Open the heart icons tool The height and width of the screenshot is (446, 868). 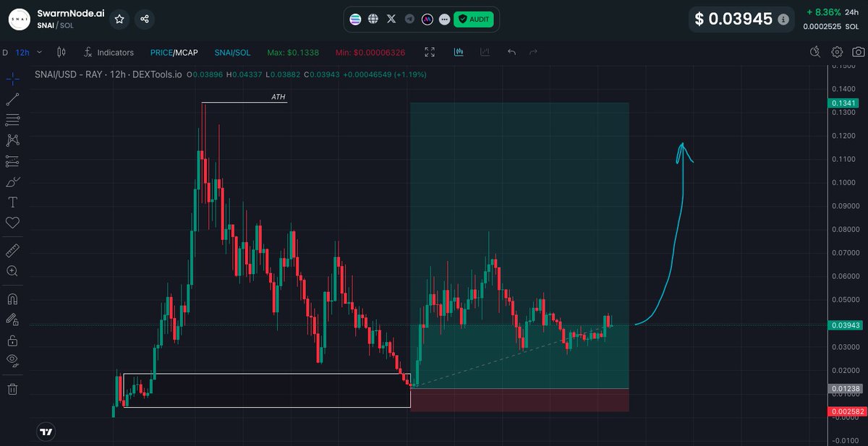[12, 223]
